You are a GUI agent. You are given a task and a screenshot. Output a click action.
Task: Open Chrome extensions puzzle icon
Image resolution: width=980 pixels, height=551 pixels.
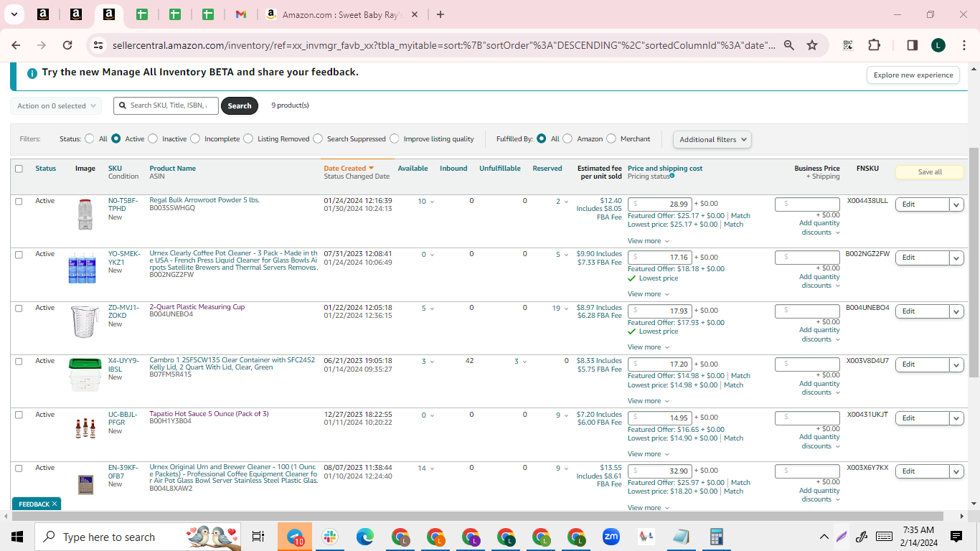click(x=874, y=45)
